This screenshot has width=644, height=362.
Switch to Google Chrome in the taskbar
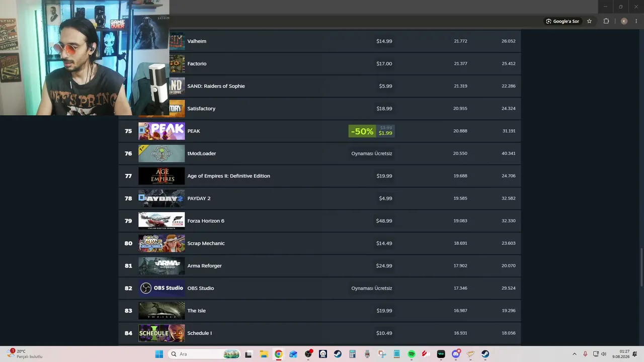pos(278,354)
